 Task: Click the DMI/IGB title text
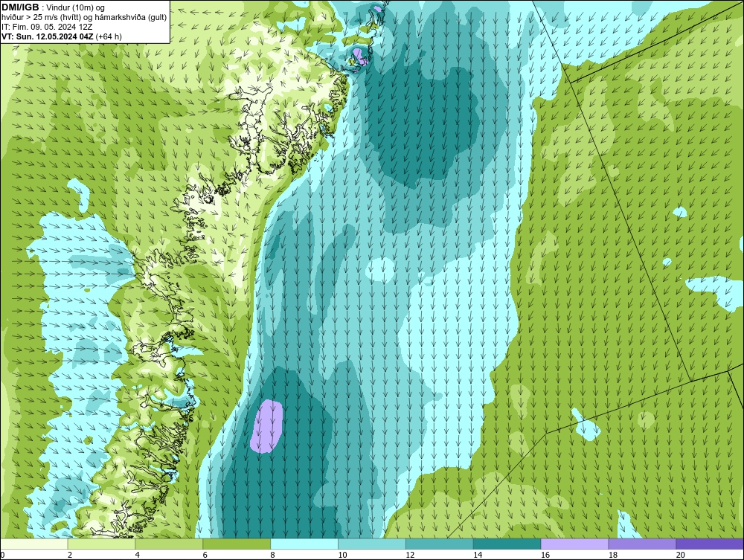pos(20,7)
